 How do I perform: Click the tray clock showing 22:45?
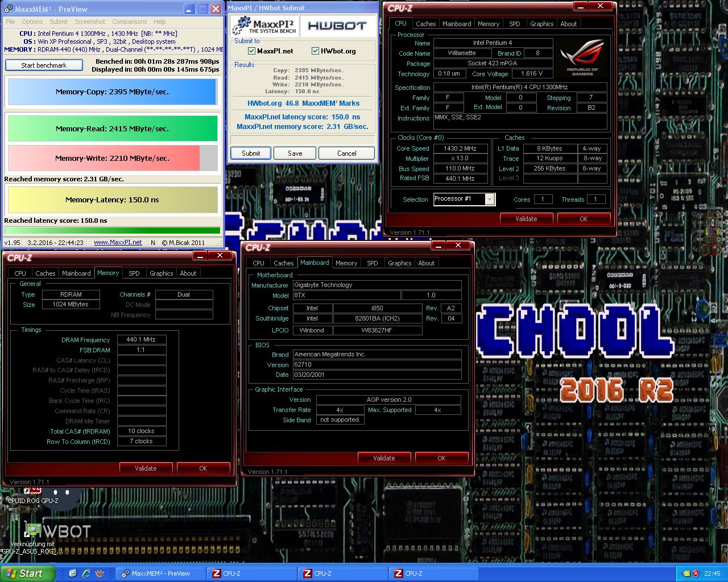coord(712,573)
